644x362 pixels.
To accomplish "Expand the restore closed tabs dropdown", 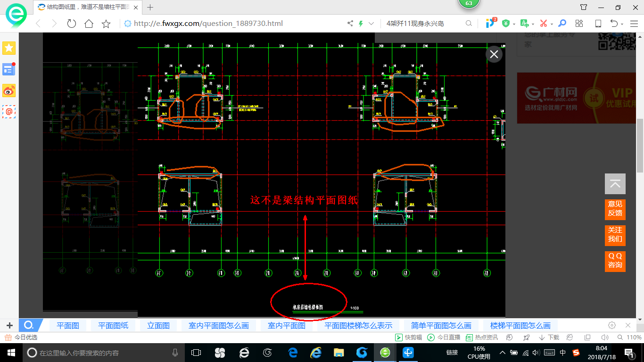I will point(622,24).
